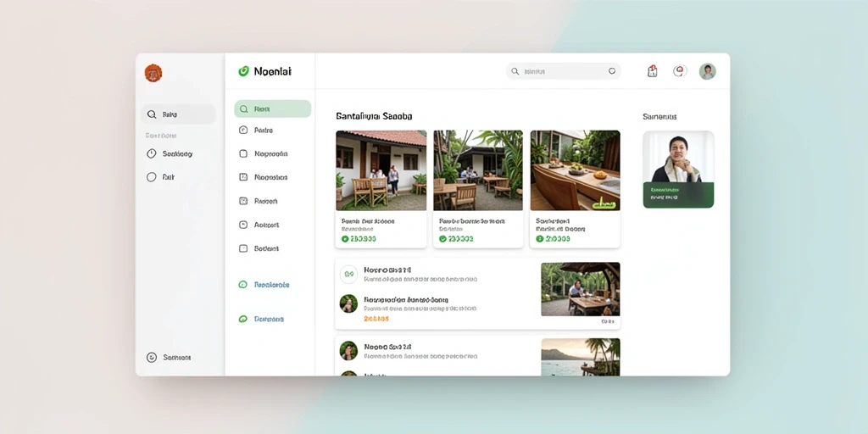Click the small circle icon at the search field's end

click(x=612, y=71)
